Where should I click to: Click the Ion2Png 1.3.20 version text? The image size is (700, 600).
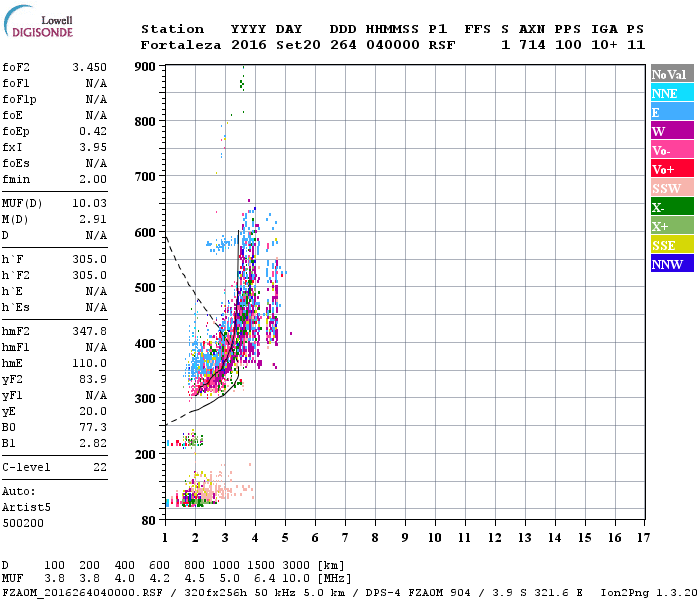[649, 593]
